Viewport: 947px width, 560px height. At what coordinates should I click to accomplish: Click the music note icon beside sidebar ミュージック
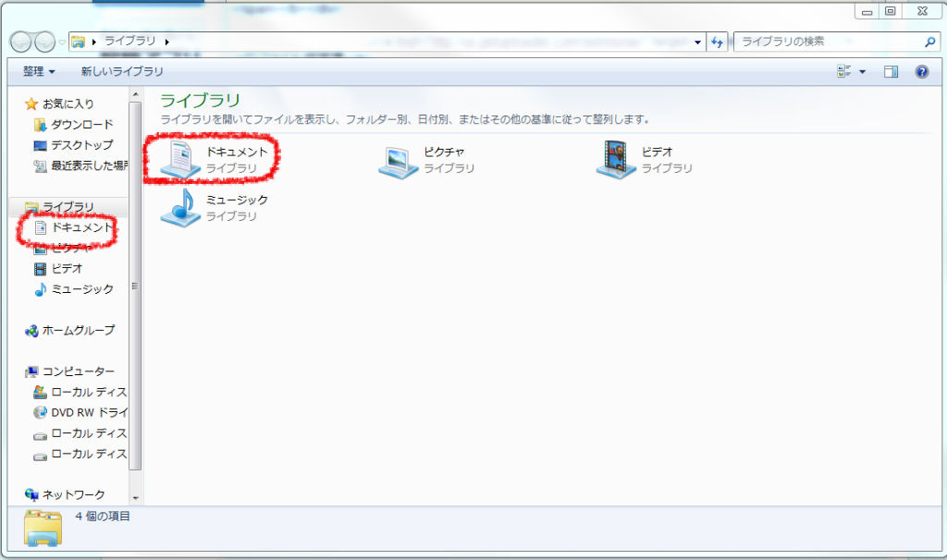click(x=41, y=289)
